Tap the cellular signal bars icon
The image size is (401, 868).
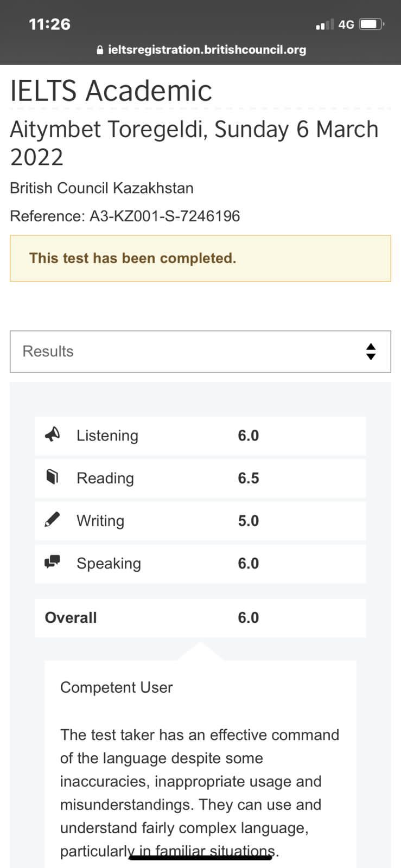(324, 24)
